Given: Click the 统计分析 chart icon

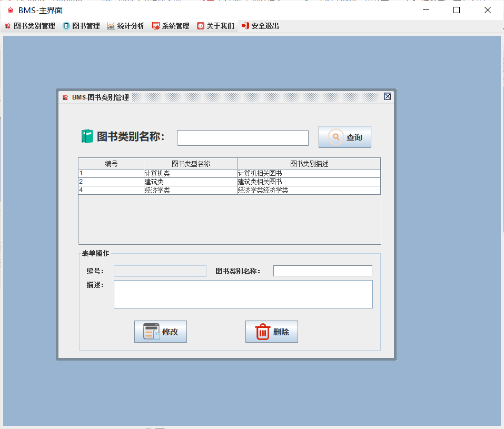Looking at the screenshot, I should click(x=112, y=25).
